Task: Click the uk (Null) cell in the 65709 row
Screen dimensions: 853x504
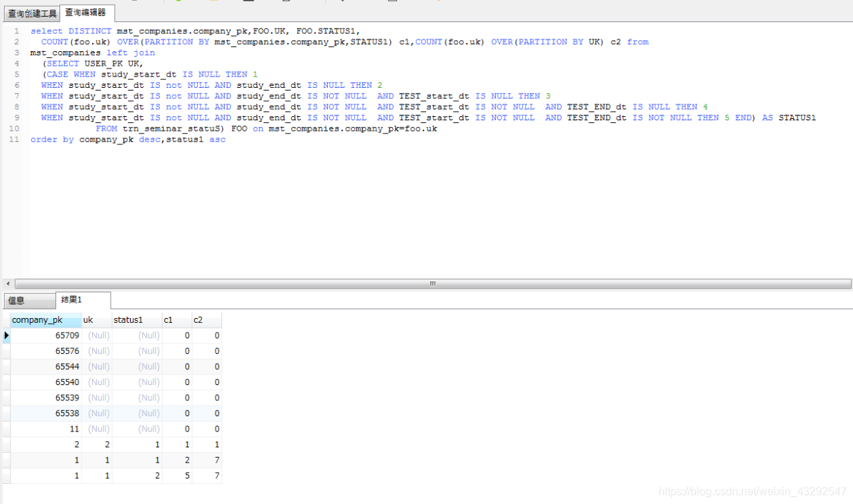Action: tap(97, 335)
